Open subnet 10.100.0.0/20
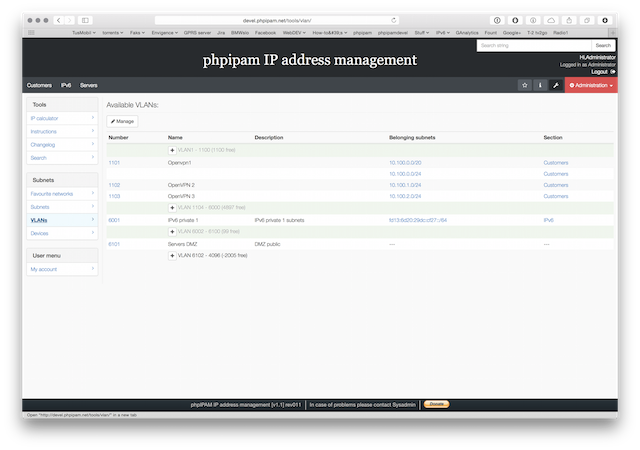The height and width of the screenshot is (450, 640). pos(405,163)
